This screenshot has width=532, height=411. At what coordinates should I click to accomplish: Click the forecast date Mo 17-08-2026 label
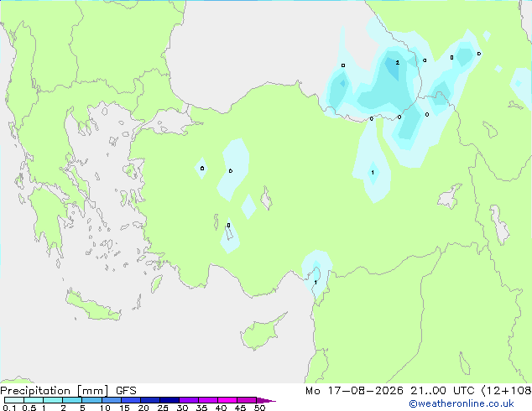pyautogui.click(x=355, y=391)
